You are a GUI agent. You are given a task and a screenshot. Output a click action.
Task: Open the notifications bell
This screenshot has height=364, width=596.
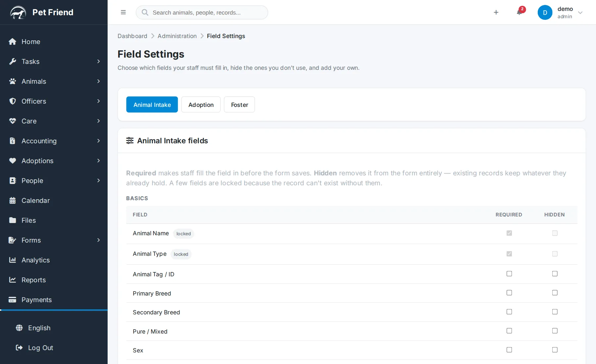click(519, 12)
